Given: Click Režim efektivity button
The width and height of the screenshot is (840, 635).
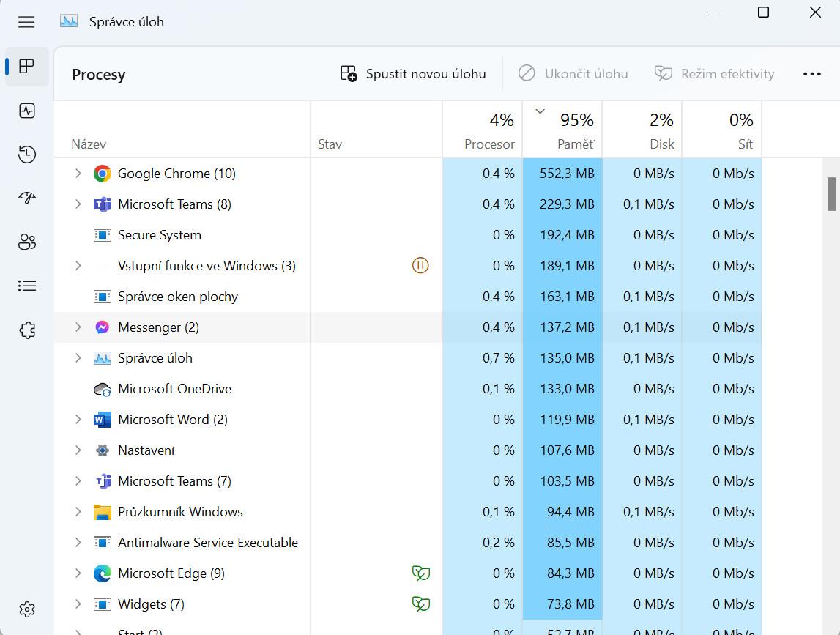Looking at the screenshot, I should 715,74.
